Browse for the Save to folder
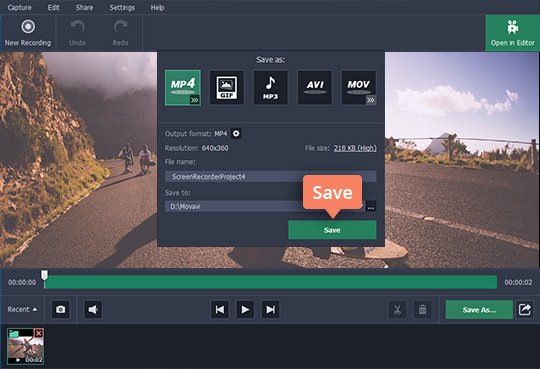The image size is (540, 369). (371, 207)
